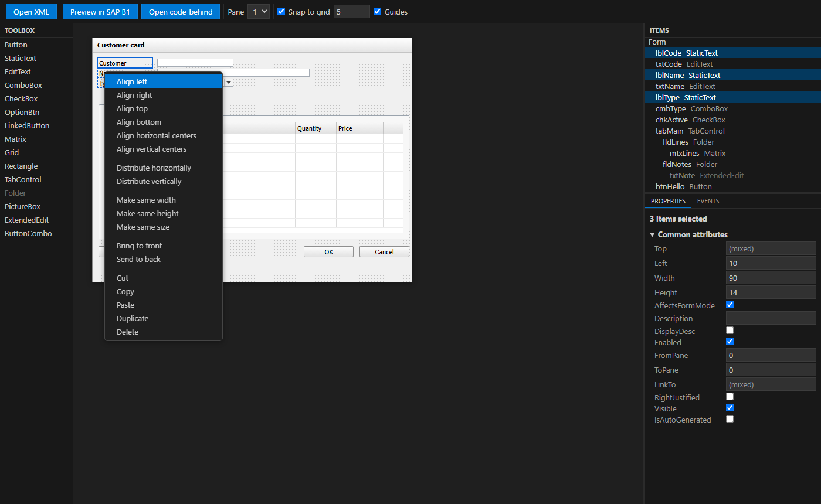Click the OK button on the form
This screenshot has width=821, height=504.
pyautogui.click(x=328, y=252)
